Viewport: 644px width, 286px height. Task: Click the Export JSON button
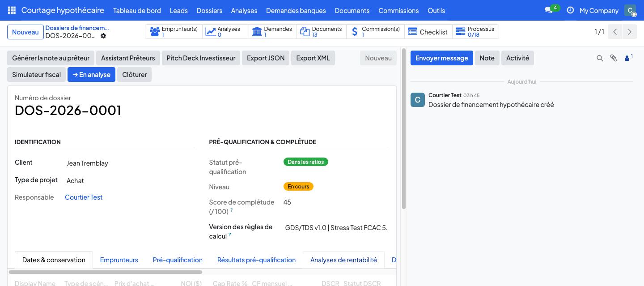[x=266, y=58]
